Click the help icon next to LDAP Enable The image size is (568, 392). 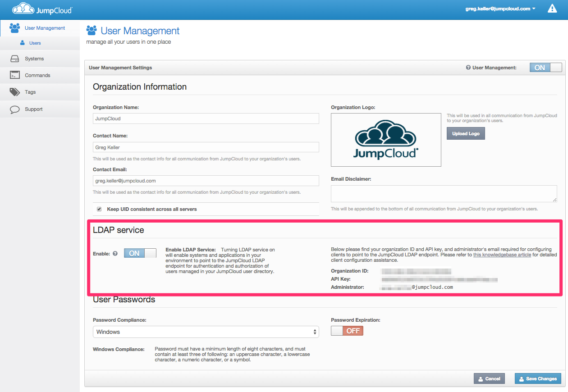[115, 254]
